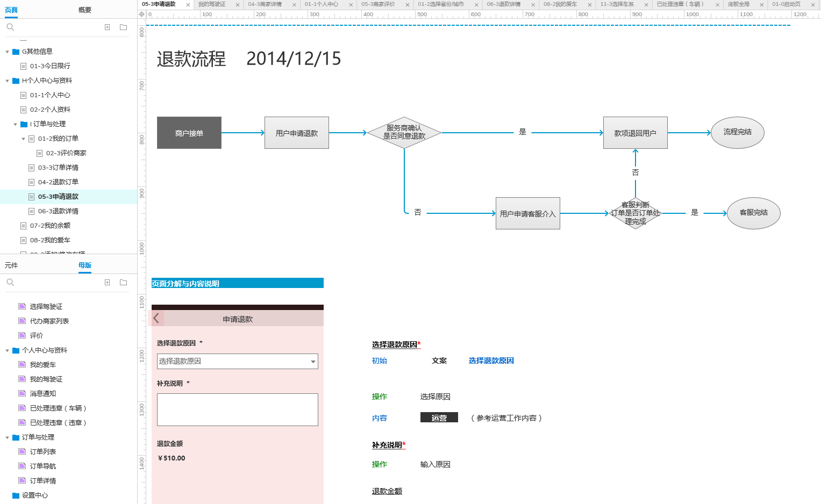Switch to the 元件 panel tab
This screenshot has width=821, height=504.
11,265
